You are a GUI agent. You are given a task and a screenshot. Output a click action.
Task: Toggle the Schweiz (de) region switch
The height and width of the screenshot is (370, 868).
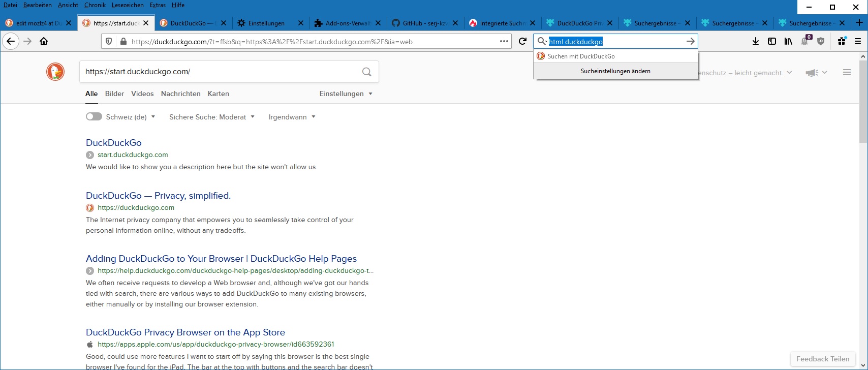tap(94, 117)
